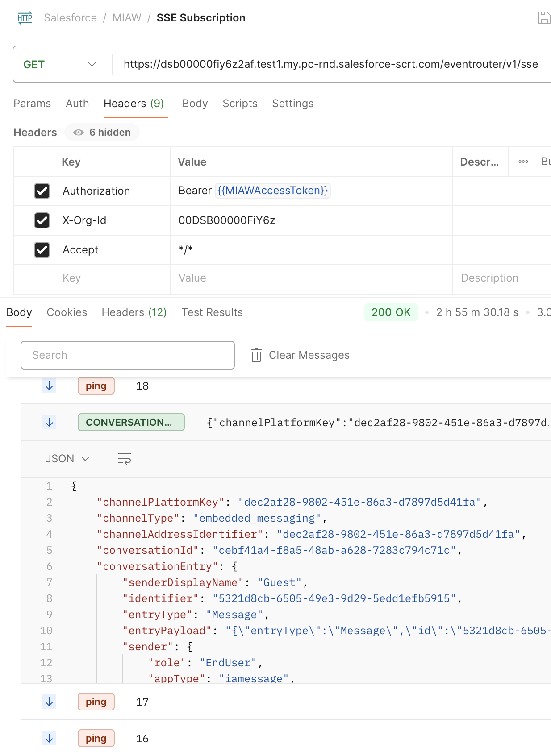
Task: Uncheck the X-Org-Id header checkbox
Action: (42, 220)
